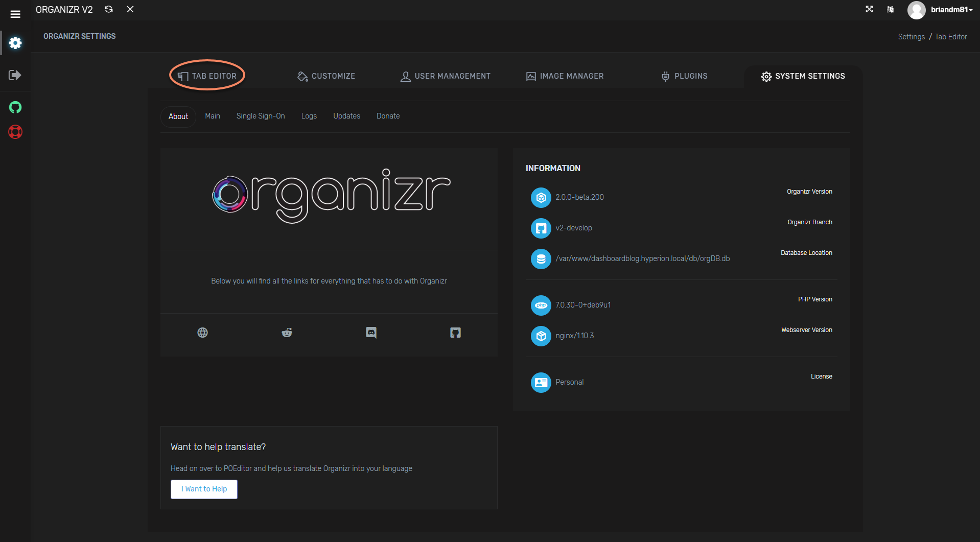Image resolution: width=980 pixels, height=542 pixels.
Task: Open the Donate sub-tab
Action: (388, 116)
